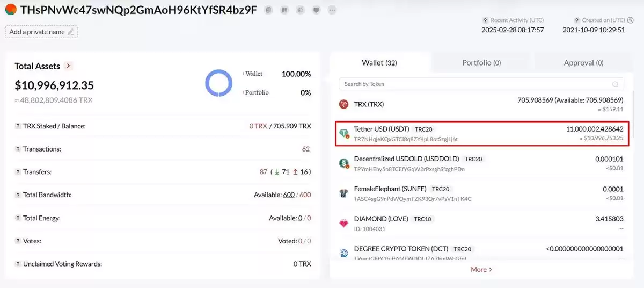Click help icon beside Votes
This screenshot has width=644, height=288.
pos(18,241)
